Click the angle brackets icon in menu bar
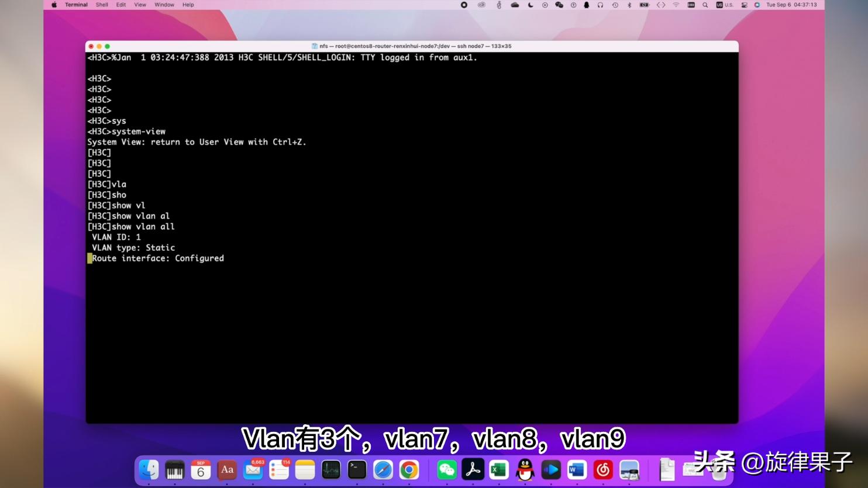Viewport: 868px width, 488px height. pyautogui.click(x=661, y=5)
